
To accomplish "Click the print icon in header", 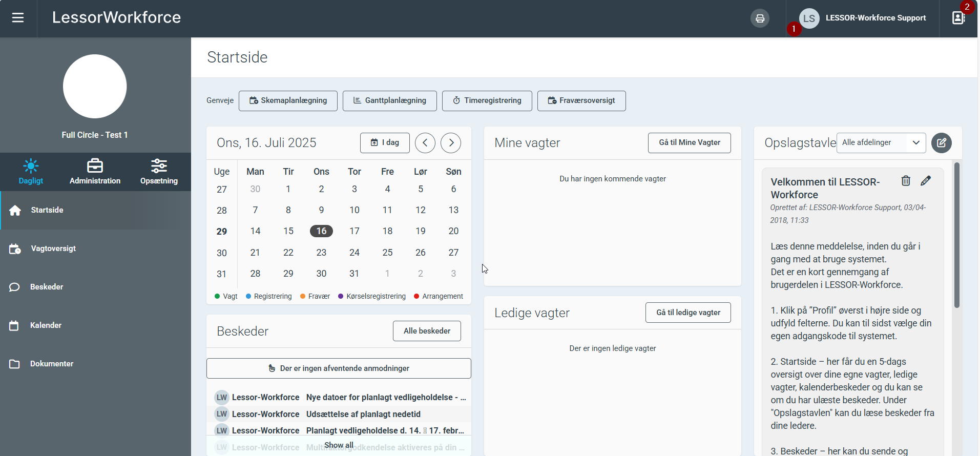I will pyautogui.click(x=760, y=18).
